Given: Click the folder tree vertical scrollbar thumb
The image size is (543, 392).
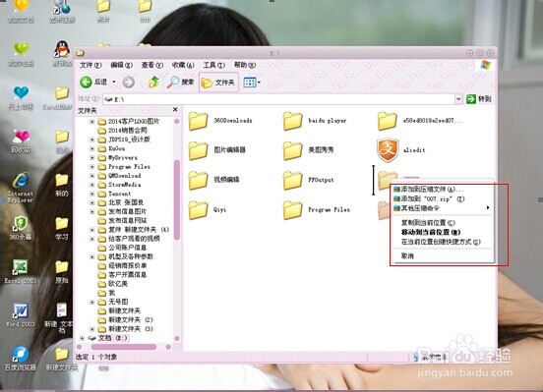Looking at the screenshot, I should pyautogui.click(x=177, y=200).
